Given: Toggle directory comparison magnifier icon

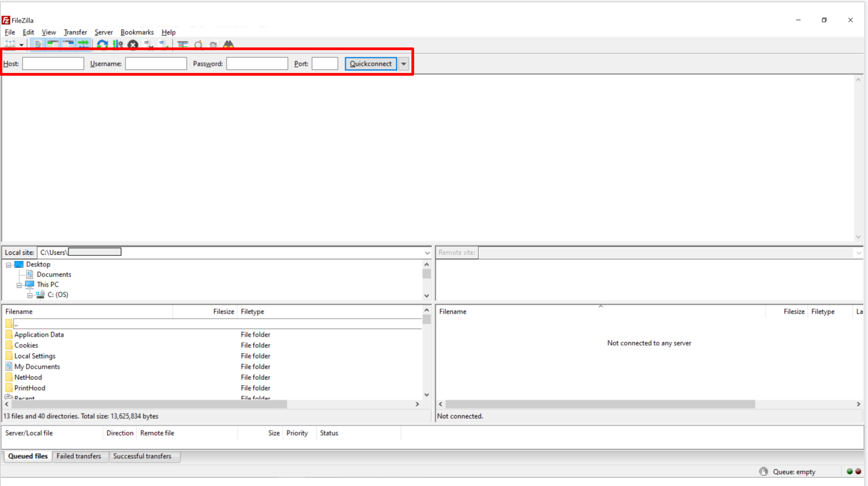Looking at the screenshot, I should (199, 45).
